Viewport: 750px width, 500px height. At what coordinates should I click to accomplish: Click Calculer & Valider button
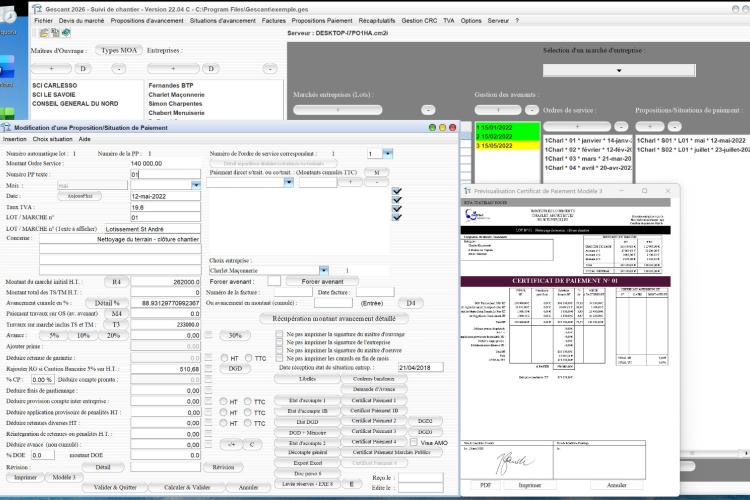pos(187,487)
